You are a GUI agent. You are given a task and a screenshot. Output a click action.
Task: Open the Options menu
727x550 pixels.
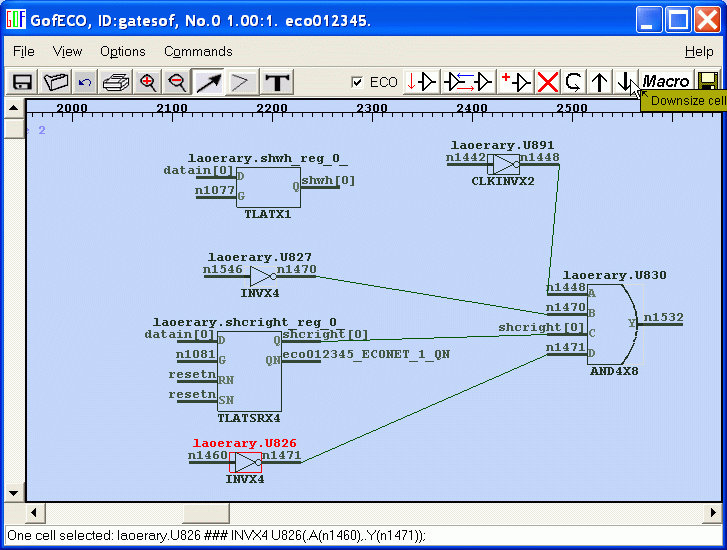123,51
